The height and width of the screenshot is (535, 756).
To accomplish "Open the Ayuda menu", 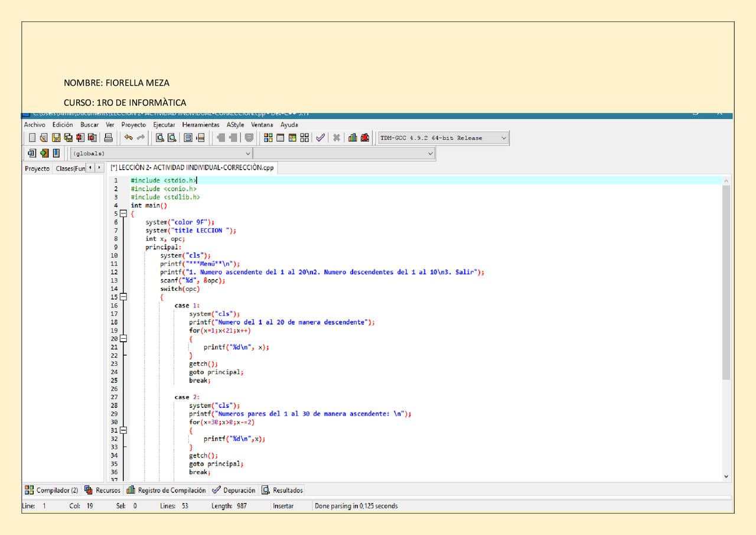I will (289, 125).
